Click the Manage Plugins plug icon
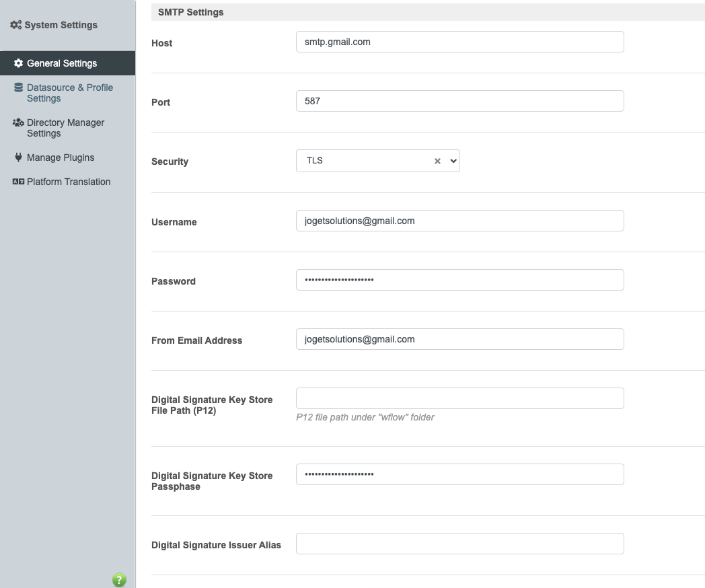The image size is (705, 588). click(18, 157)
